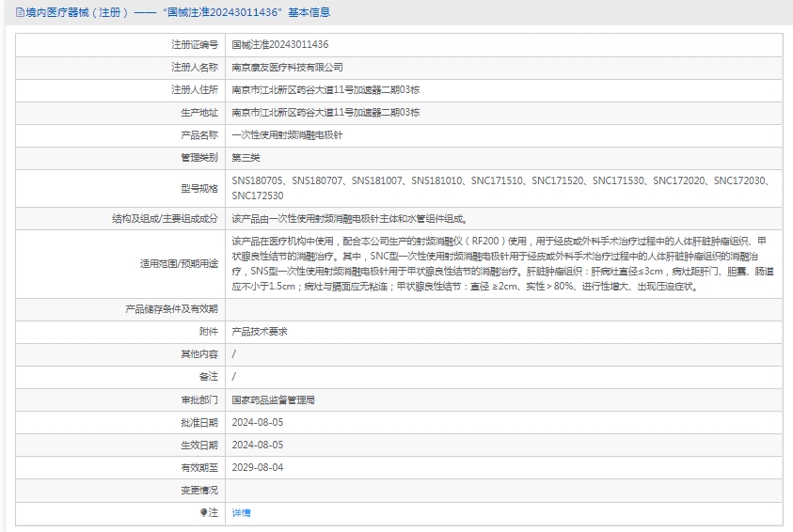Click the 产品储存条件及有效期 row label
Screen dimensions: 793x532
point(171,308)
